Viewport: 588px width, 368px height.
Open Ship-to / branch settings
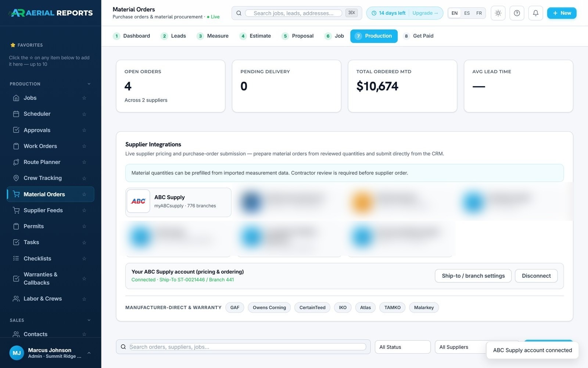point(473,276)
